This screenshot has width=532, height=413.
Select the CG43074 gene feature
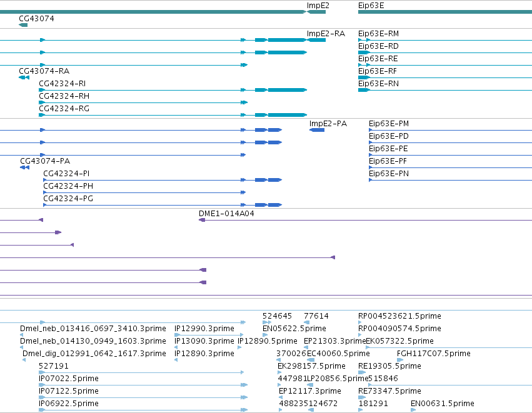[x=23, y=25]
